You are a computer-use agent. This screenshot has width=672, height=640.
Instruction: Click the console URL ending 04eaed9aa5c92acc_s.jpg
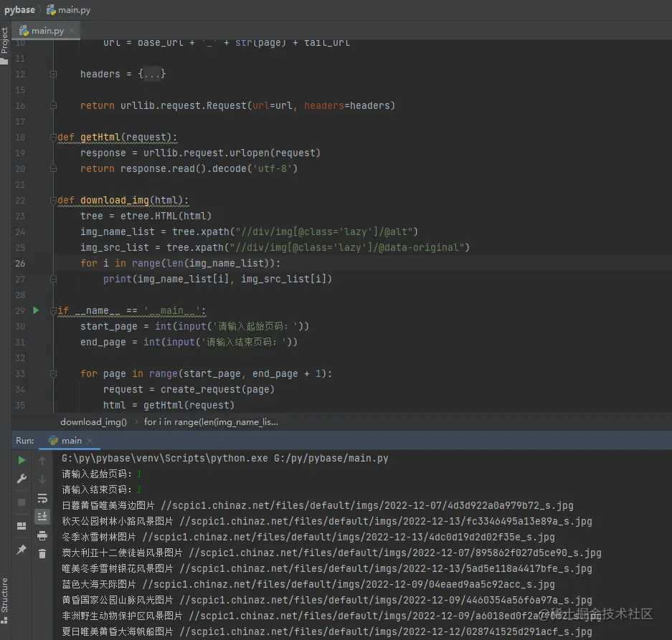pos(349,584)
